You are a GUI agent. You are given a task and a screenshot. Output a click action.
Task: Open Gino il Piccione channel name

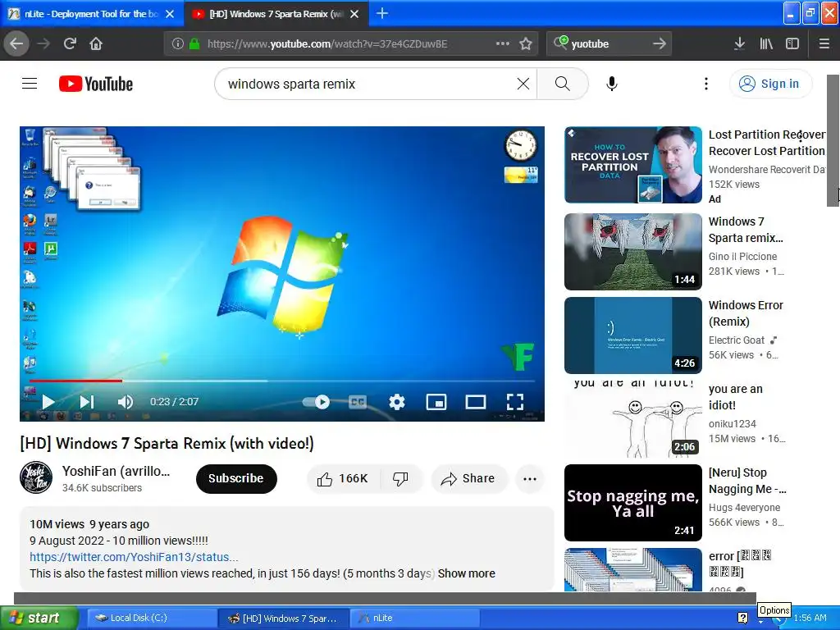click(742, 257)
